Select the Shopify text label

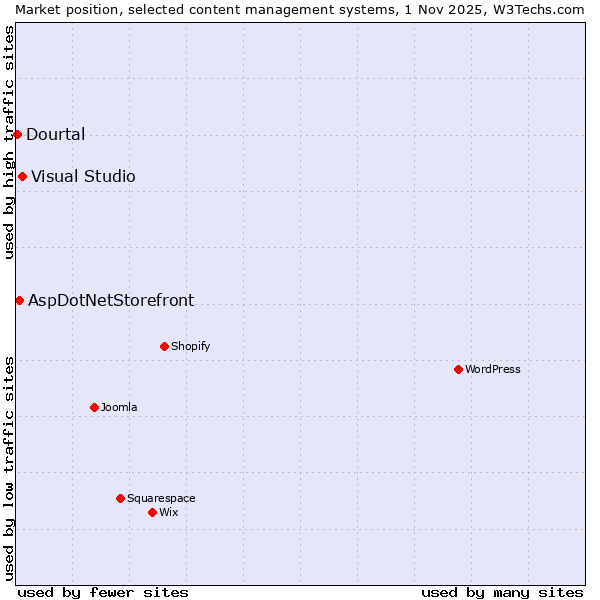pos(190,346)
